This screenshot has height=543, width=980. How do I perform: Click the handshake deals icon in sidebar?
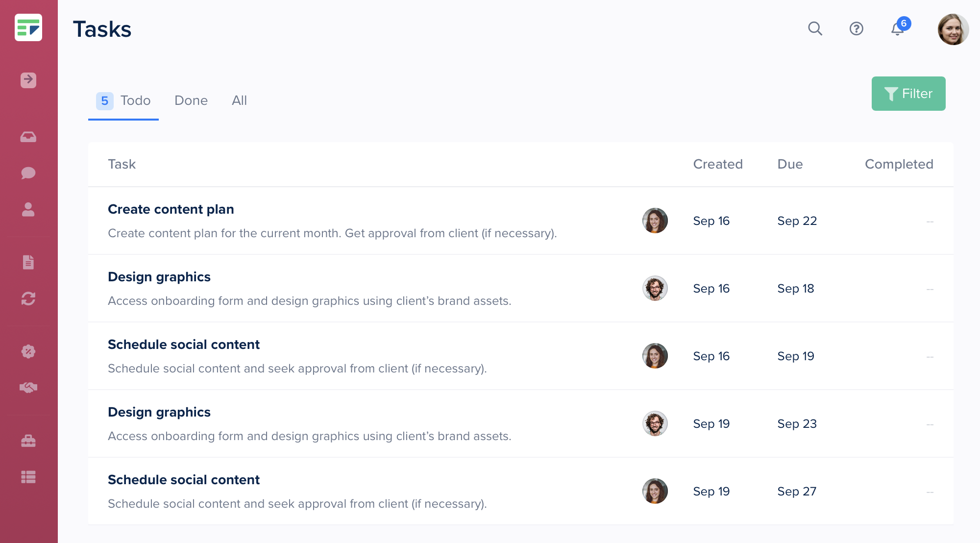tap(29, 387)
